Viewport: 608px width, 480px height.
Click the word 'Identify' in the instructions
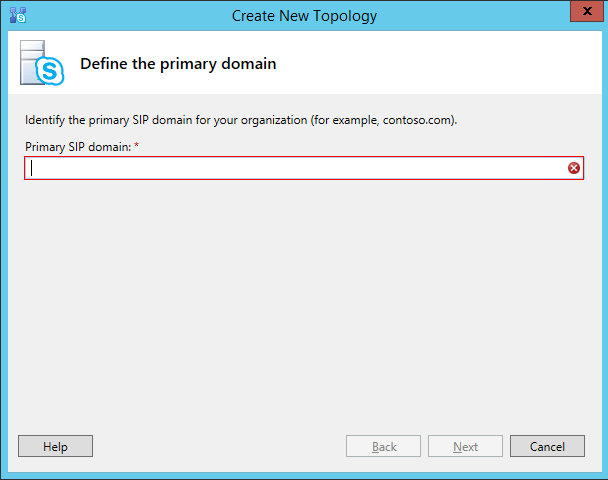45,121
